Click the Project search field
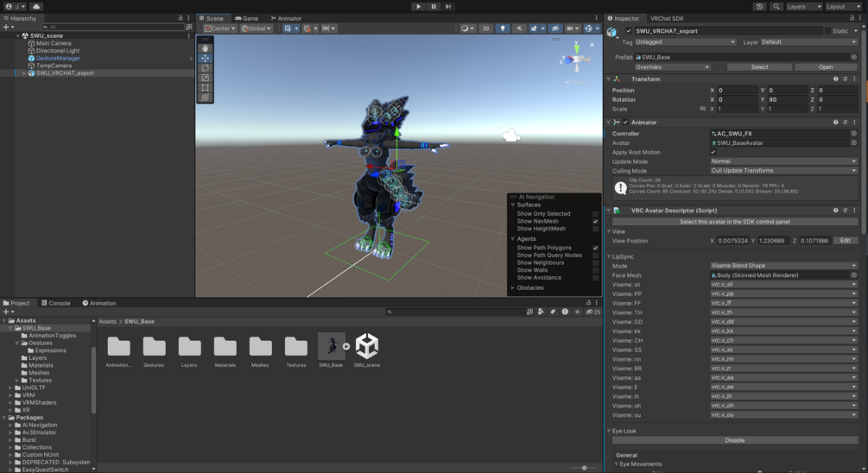Viewport: 868px width, 473px height. (455, 312)
